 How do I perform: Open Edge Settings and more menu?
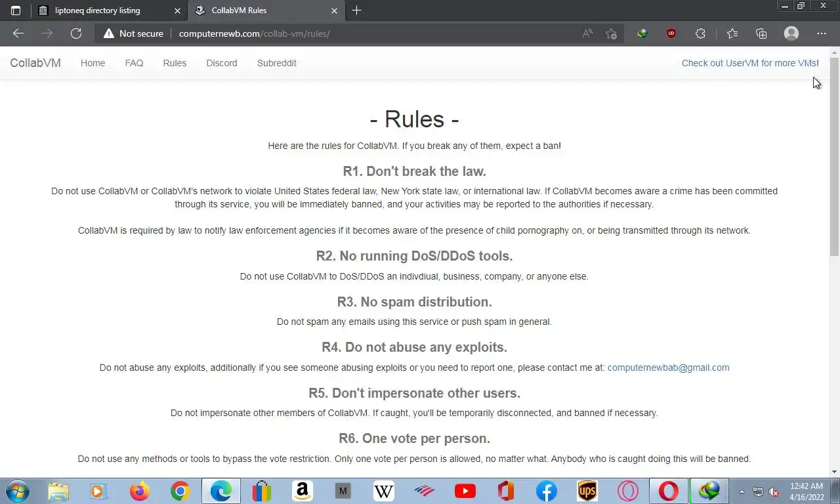822,33
